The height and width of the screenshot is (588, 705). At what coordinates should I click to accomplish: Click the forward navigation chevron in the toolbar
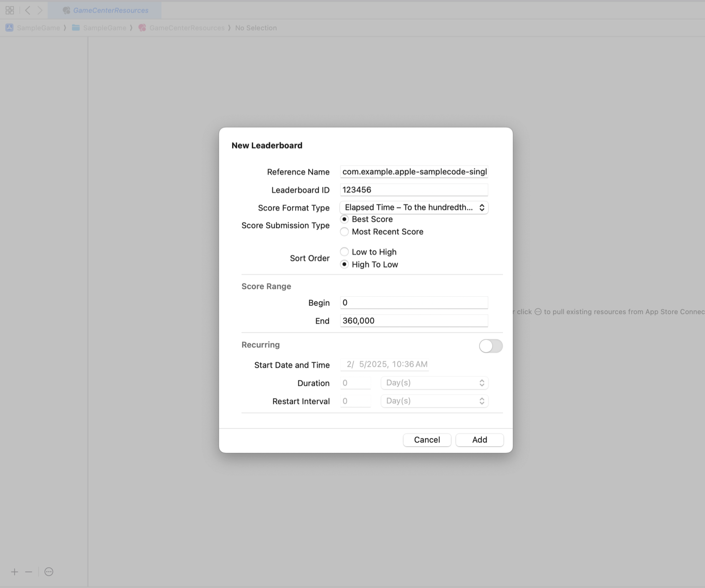pos(40,10)
